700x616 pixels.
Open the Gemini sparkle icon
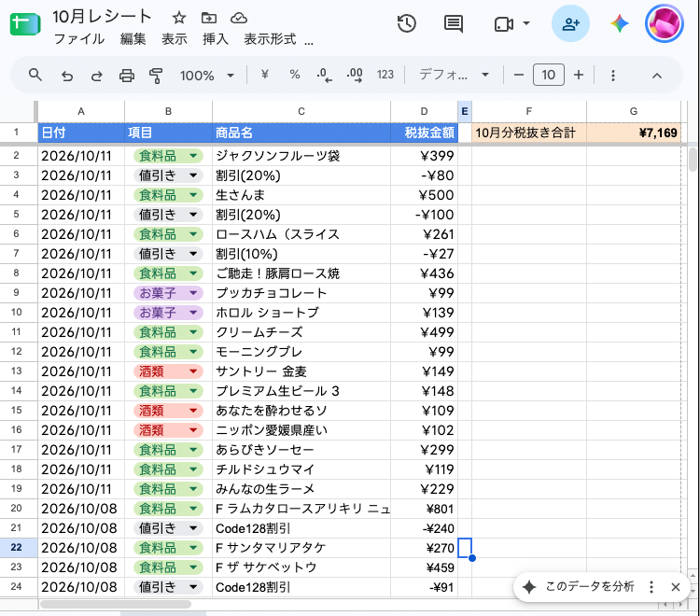tap(620, 23)
